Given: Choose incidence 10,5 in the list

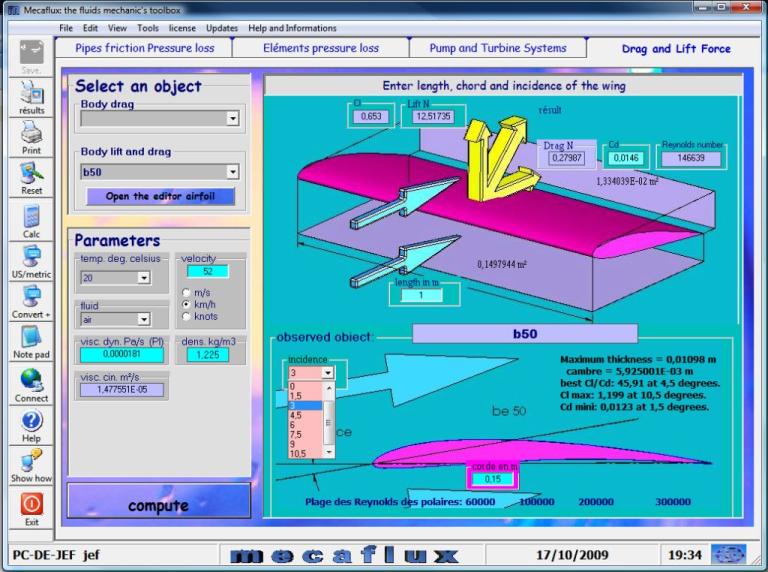Looking at the screenshot, I should (x=306, y=453).
